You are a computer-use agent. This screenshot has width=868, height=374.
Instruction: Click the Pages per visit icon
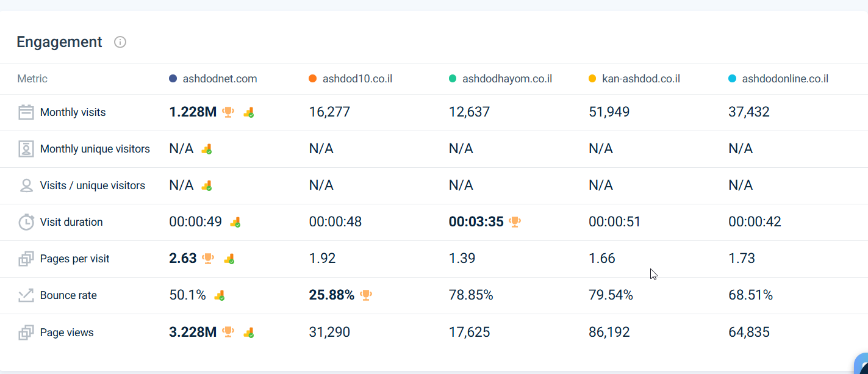coord(26,259)
